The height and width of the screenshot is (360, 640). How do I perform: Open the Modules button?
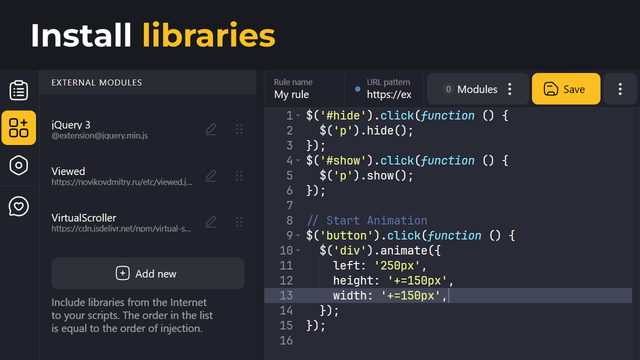coord(477,89)
